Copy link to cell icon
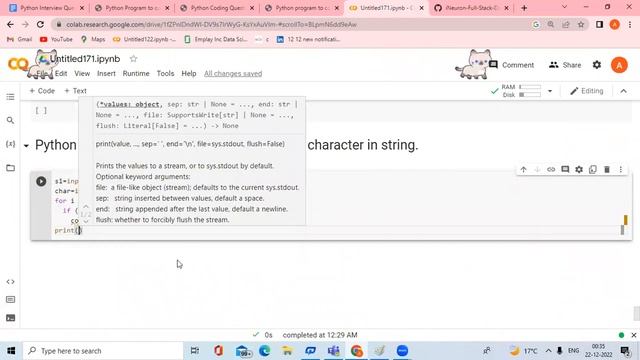This screenshot has width=640, height=360. [551, 169]
